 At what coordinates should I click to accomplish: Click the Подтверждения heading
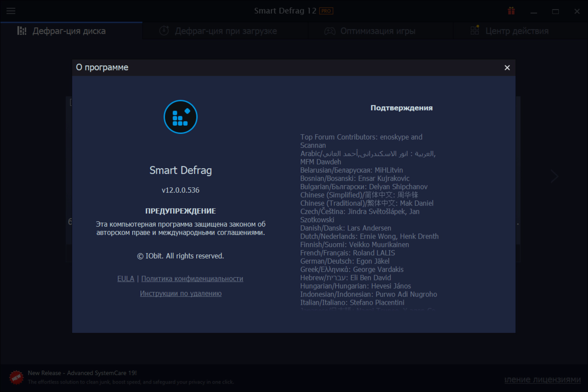pos(402,108)
